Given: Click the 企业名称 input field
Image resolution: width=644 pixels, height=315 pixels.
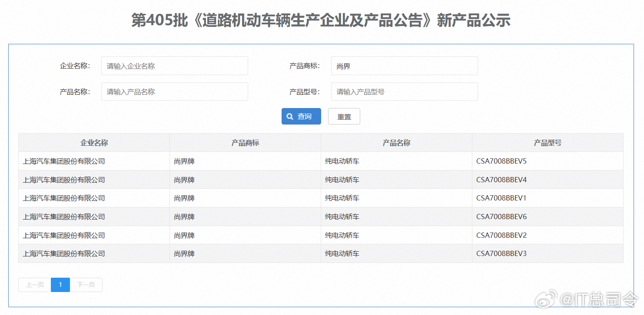Looking at the screenshot, I should (174, 66).
